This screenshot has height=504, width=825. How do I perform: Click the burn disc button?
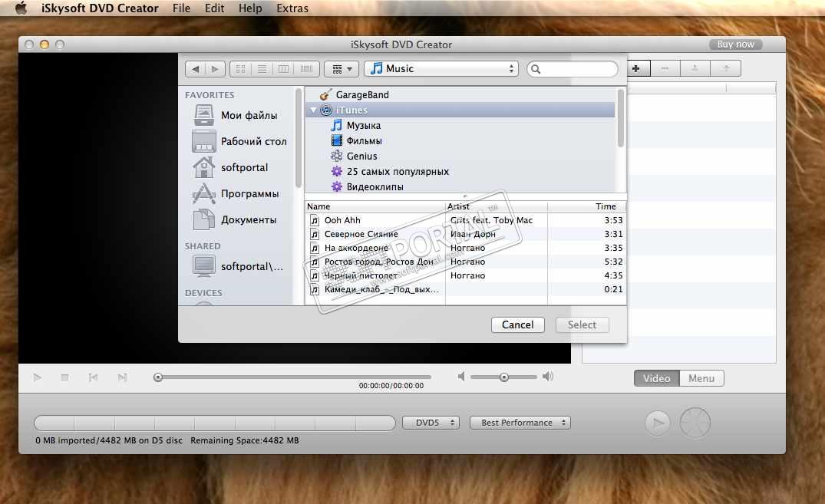(695, 423)
